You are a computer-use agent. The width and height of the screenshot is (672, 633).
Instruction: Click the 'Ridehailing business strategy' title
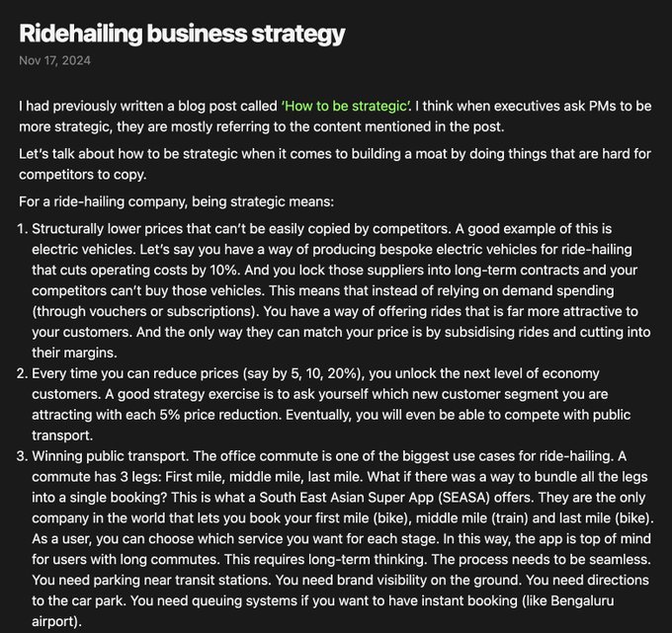pyautogui.click(x=181, y=33)
